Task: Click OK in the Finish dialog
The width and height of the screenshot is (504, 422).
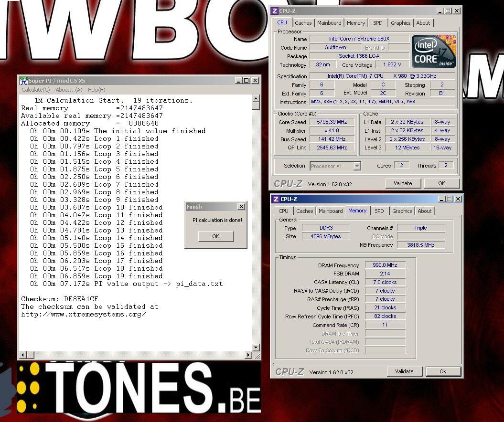Action: [x=215, y=236]
